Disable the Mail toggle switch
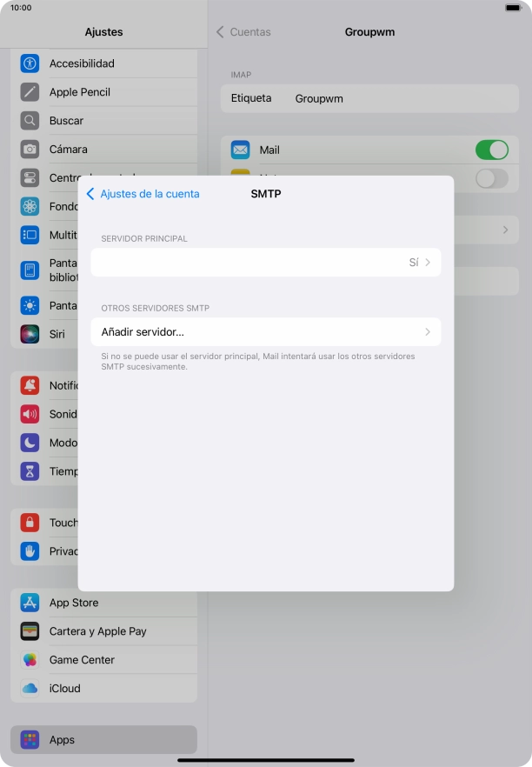Screen dimensions: 532x767 click(x=491, y=150)
